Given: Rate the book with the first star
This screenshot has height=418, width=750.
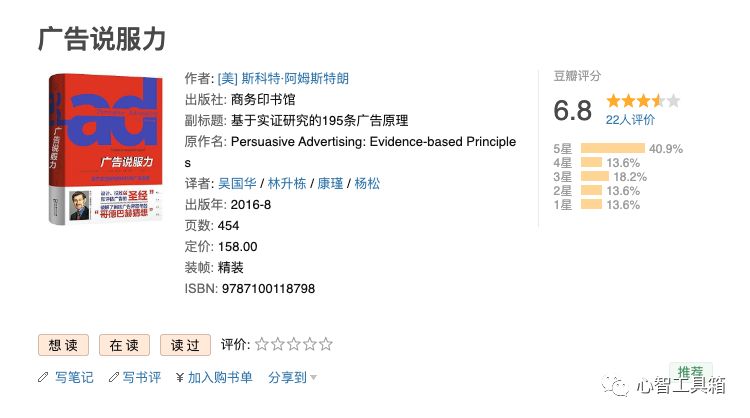Looking at the screenshot, I should point(262,345).
